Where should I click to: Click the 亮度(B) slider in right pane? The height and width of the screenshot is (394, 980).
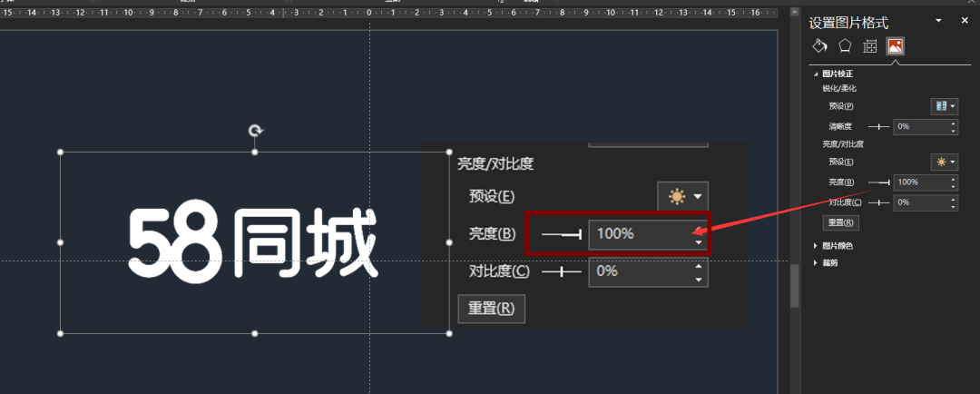pyautogui.click(x=878, y=182)
